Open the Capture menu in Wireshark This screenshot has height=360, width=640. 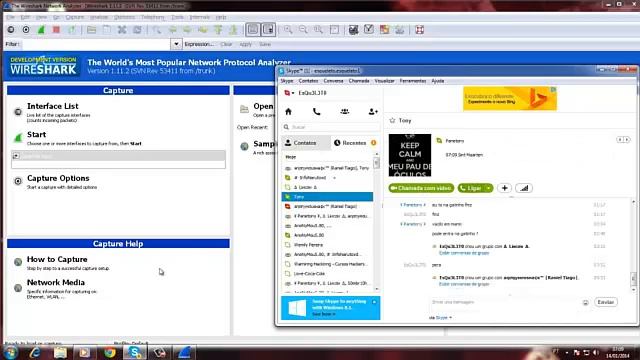75,17
